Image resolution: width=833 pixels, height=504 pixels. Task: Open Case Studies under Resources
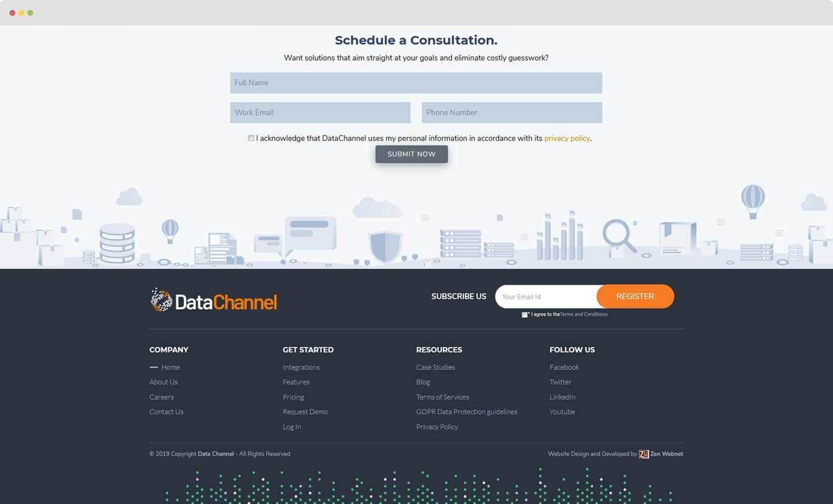click(435, 368)
